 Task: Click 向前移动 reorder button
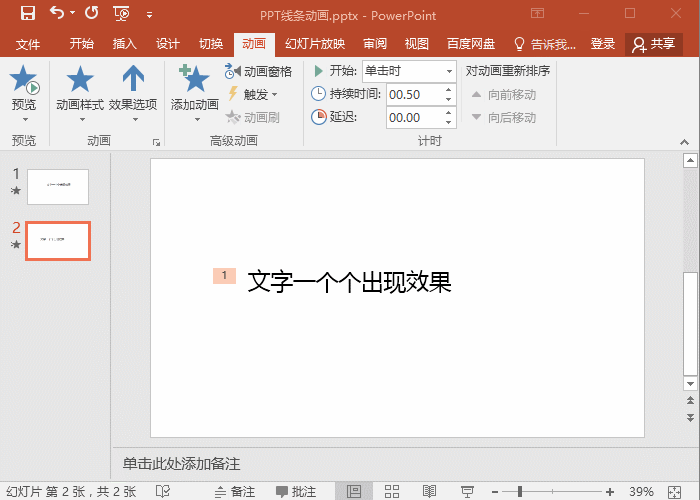tap(504, 95)
